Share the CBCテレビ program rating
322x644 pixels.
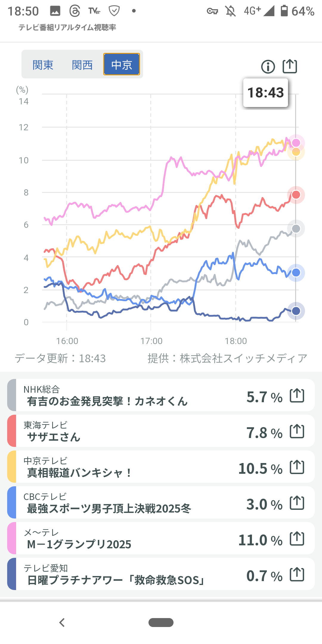[297, 503]
